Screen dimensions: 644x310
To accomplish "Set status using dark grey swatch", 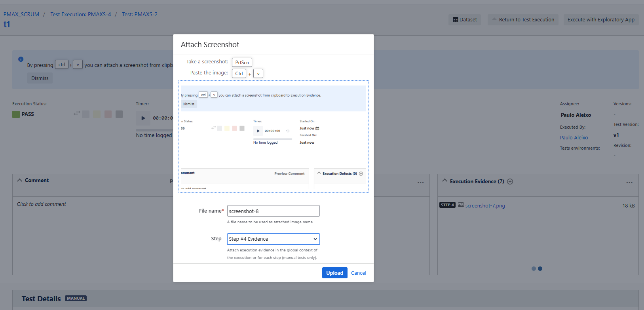I will coord(119,114).
